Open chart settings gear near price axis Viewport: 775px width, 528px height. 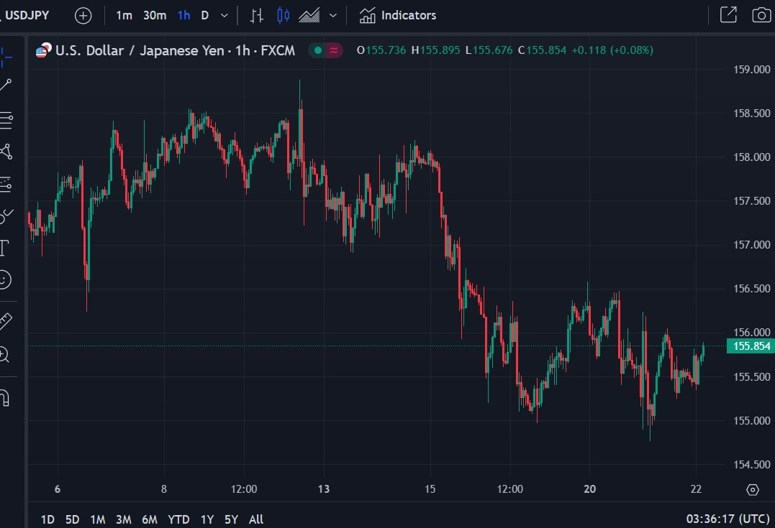point(752,490)
